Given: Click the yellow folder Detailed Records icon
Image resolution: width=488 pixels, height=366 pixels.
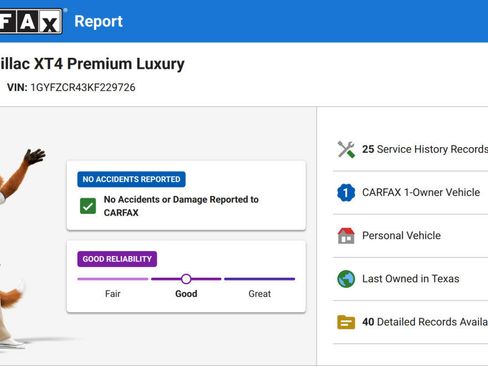Looking at the screenshot, I should [346, 322].
